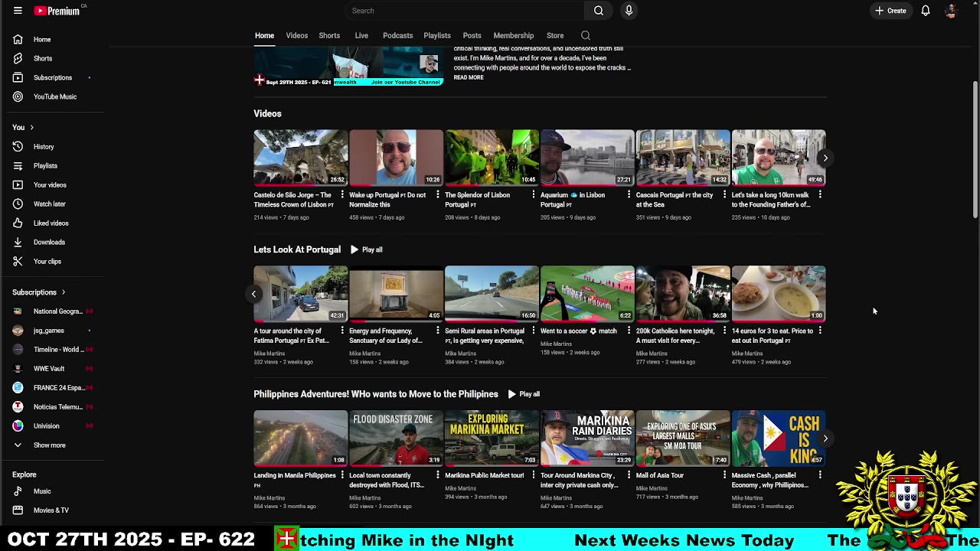Switch to the Playlists channel tab
Screen dimensions: 980x551
[x=437, y=35]
